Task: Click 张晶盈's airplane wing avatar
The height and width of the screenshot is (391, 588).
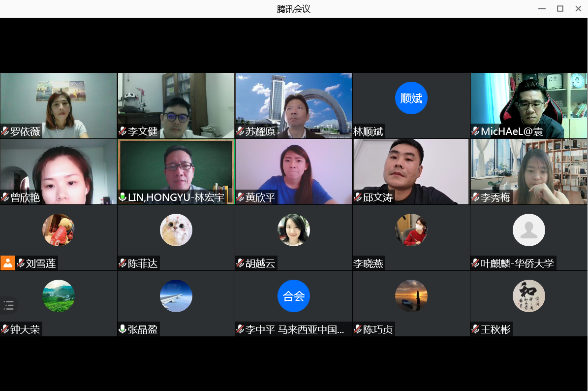Action: click(176, 295)
